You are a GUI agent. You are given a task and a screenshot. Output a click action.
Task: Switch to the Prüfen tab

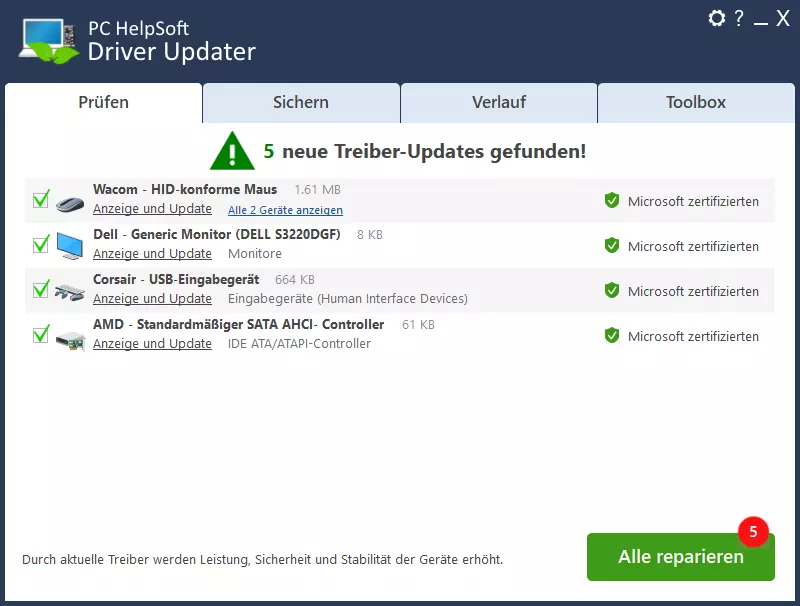coord(104,103)
